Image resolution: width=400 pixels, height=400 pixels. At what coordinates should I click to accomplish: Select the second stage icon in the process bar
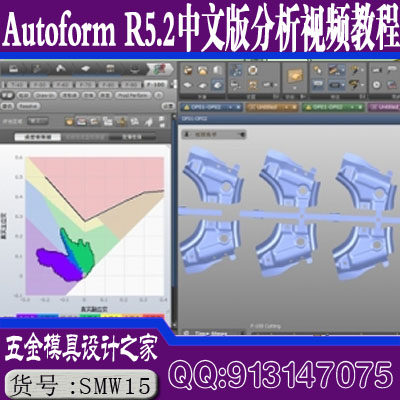[x=37, y=69]
